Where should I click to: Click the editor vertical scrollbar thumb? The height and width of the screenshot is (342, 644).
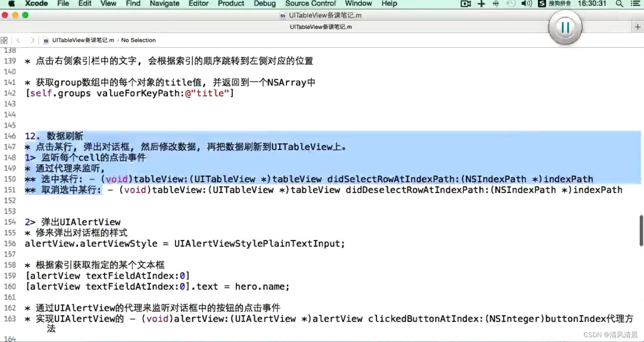pyautogui.click(x=641, y=231)
